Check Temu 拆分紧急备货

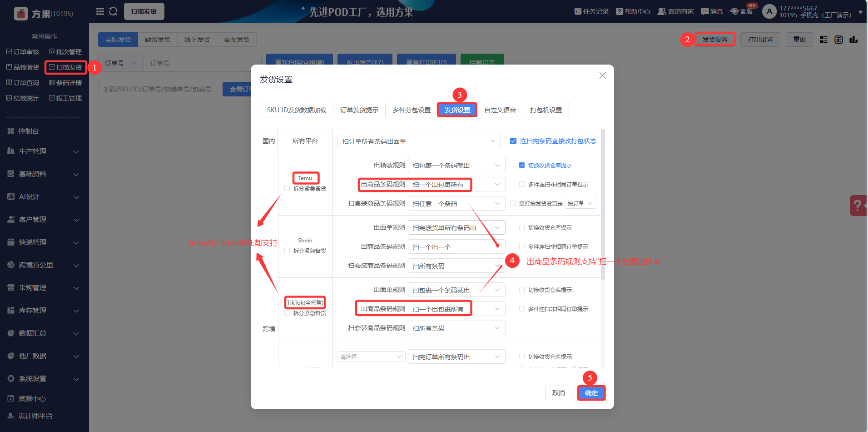287,188
